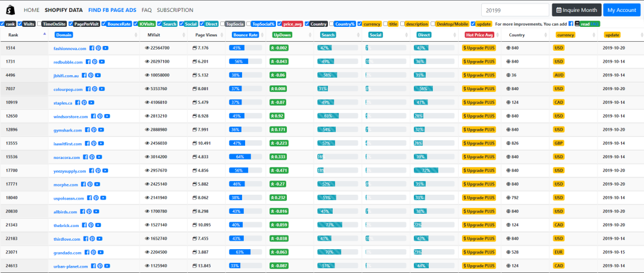Open yeezysupply.com Facebook icon
Screen dimensions: 644x273
coord(91,170)
